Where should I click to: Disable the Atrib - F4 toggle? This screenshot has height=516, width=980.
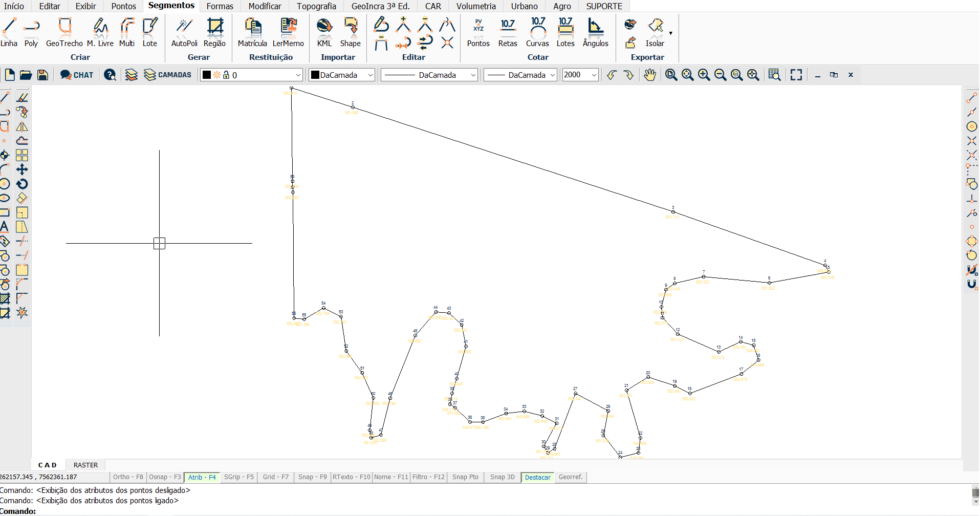pos(202,477)
